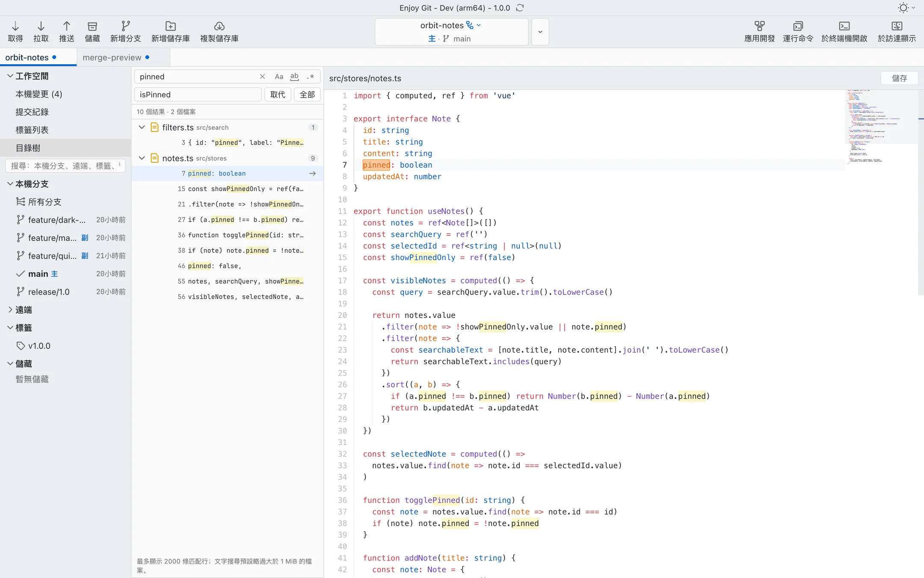This screenshot has height=578, width=924.
Task: Click the theme sun icon at top right
Action: pyautogui.click(x=903, y=8)
